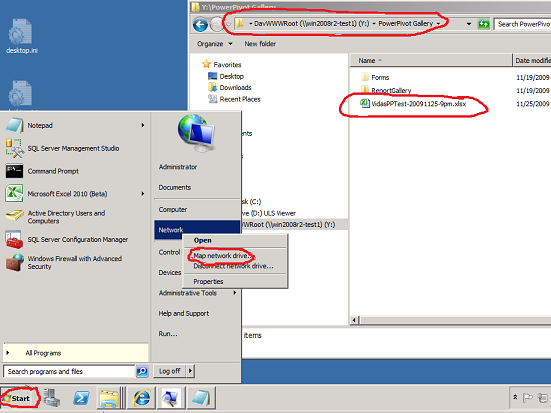Launch Internet Explorer from the taskbar
The image size is (551, 413).
pos(142,398)
